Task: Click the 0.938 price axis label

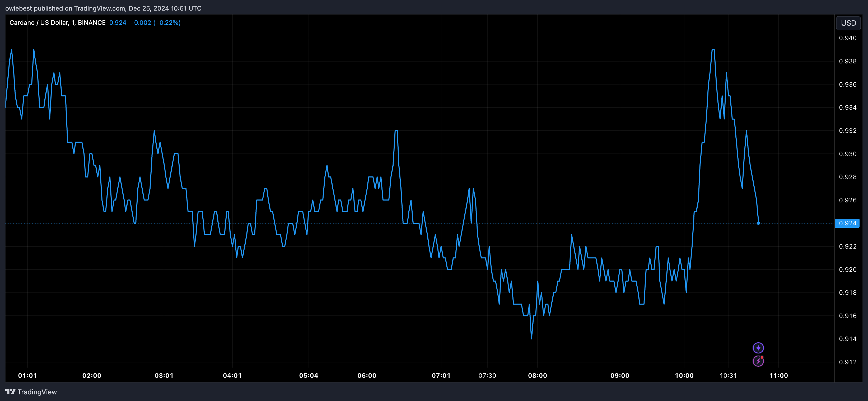Action: point(847,61)
